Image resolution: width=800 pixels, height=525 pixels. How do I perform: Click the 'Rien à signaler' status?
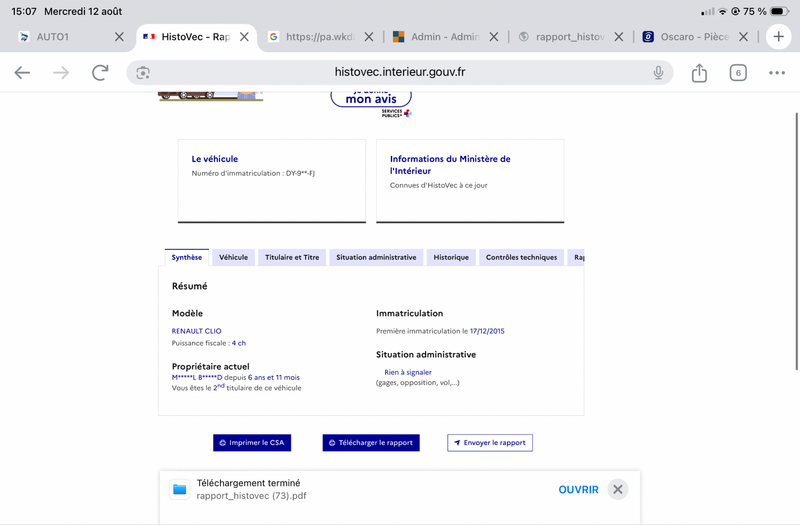click(408, 372)
